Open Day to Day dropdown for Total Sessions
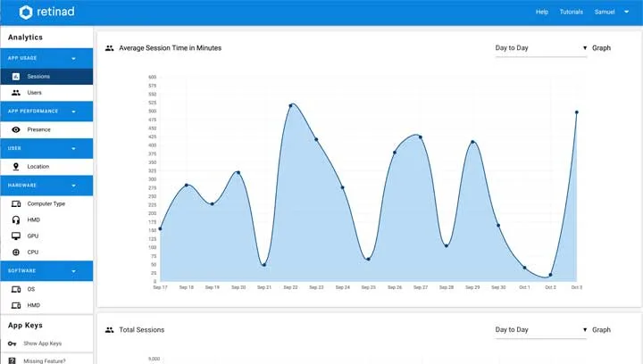The height and width of the screenshot is (364, 643). tap(541, 329)
